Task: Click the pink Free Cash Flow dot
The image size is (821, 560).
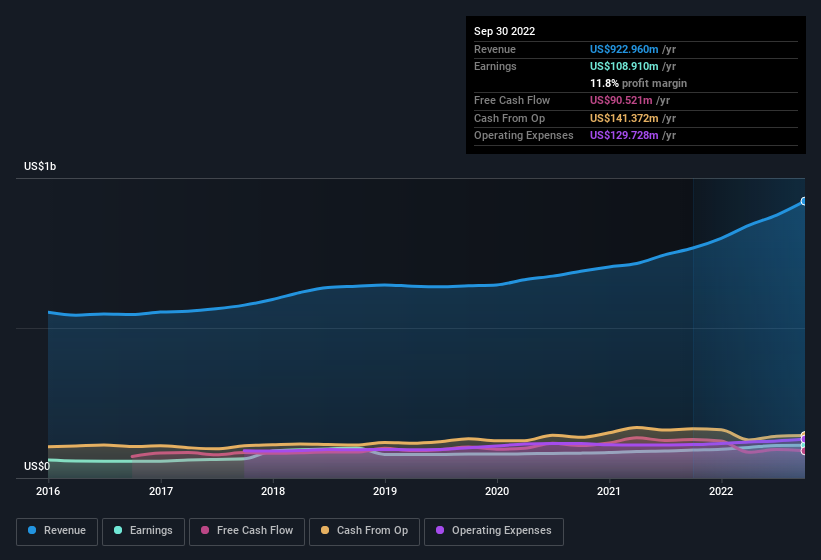Action: [205, 530]
